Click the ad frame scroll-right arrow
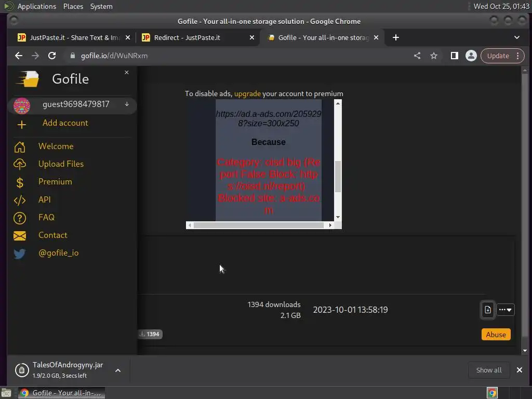This screenshot has height=399, width=532. click(330, 225)
